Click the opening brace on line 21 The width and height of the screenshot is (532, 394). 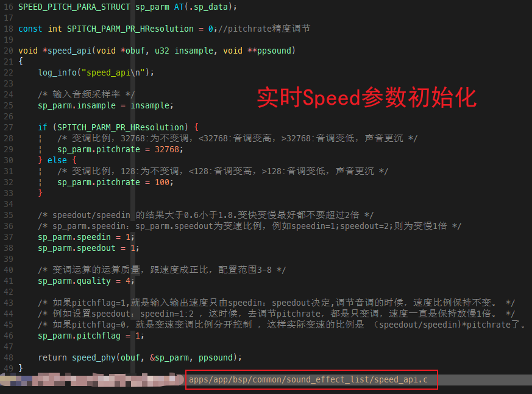point(21,62)
